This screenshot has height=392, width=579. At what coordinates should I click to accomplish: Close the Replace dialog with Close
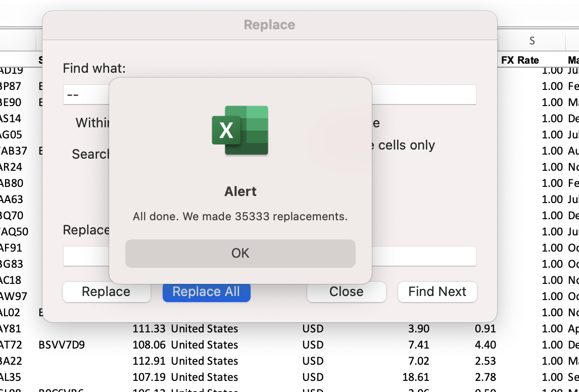(346, 292)
